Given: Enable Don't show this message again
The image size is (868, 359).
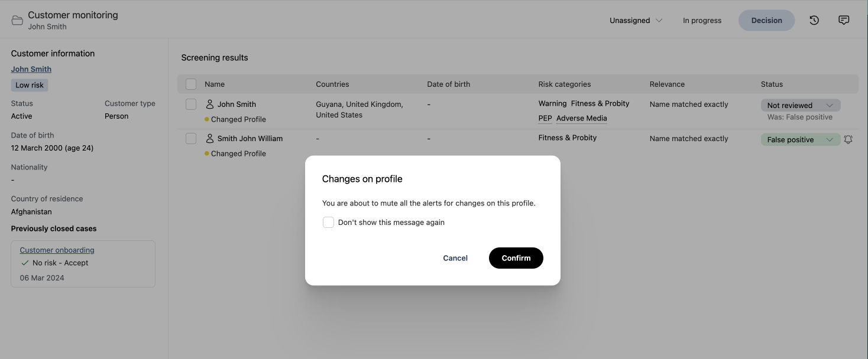Looking at the screenshot, I should (x=329, y=222).
